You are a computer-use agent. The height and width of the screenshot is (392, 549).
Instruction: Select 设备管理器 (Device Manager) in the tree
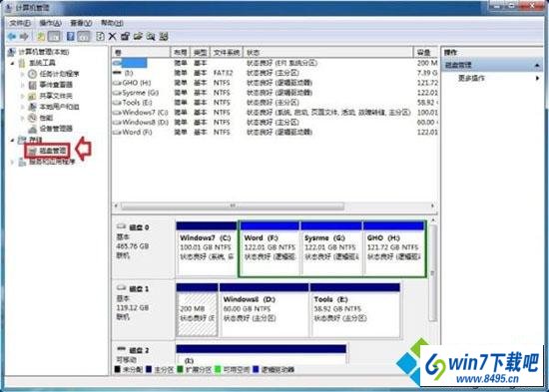[x=56, y=129]
